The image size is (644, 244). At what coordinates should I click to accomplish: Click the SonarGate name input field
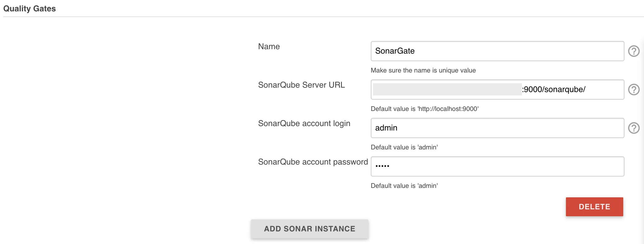[497, 51]
